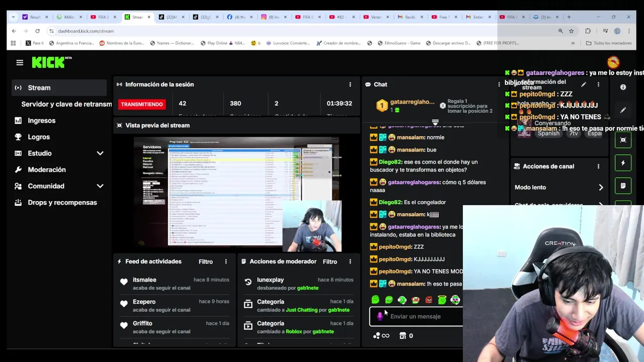644x362 pixels.
Task: Open Acciones de moderador three-dot menu
Action: (x=350, y=261)
